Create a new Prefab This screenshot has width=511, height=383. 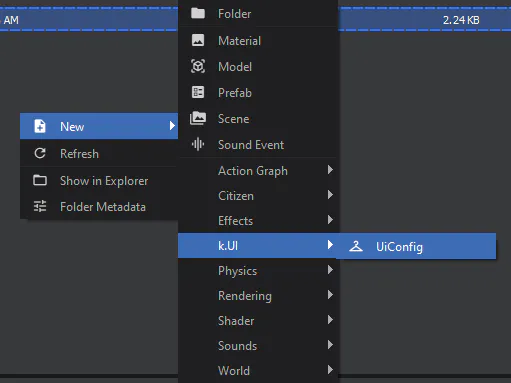[x=258, y=92]
